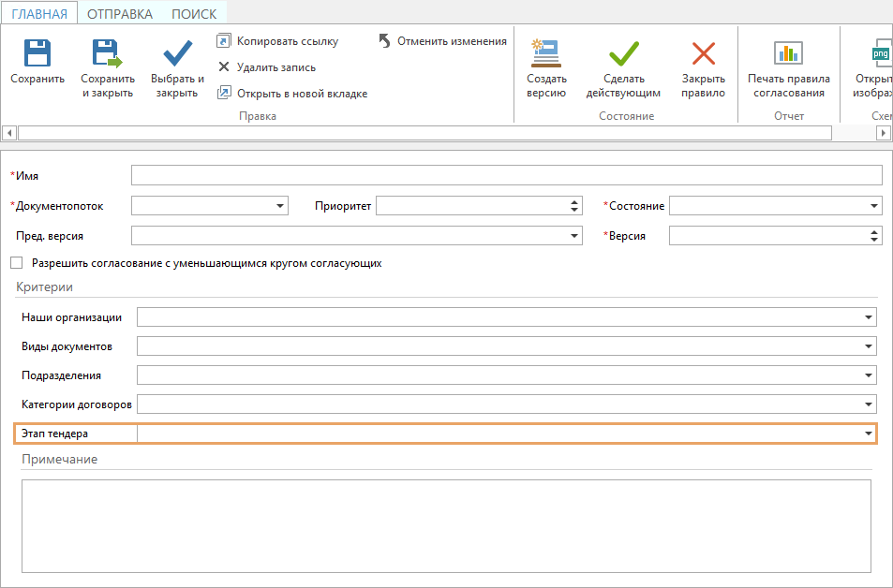Click Open in new tab button
The width and height of the screenshot is (893, 588).
pyautogui.click(x=291, y=94)
